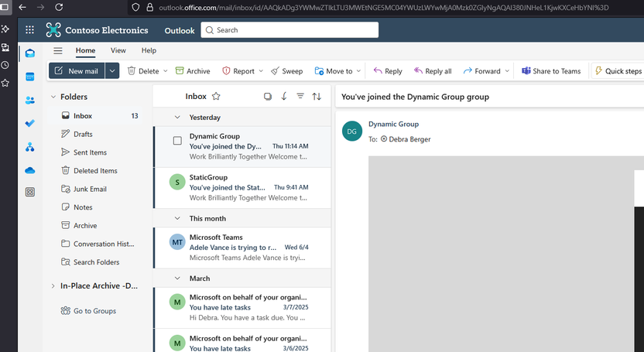Image resolution: width=644 pixels, height=352 pixels.
Task: Open the org chart app icon
Action: click(30, 147)
